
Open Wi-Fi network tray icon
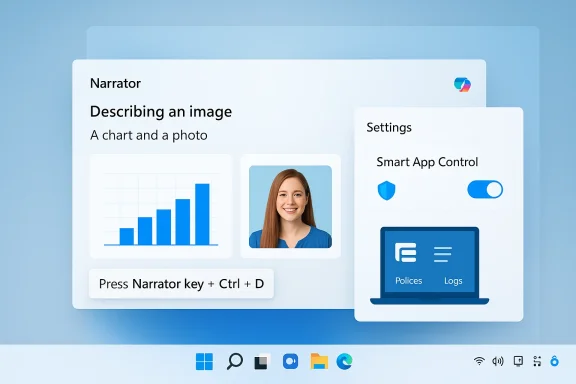[x=479, y=361]
